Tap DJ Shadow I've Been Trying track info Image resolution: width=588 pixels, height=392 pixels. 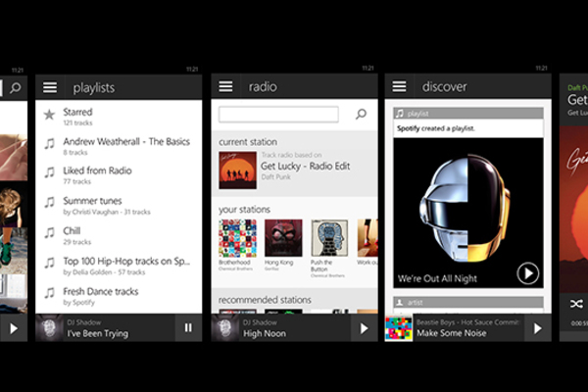pyautogui.click(x=97, y=328)
